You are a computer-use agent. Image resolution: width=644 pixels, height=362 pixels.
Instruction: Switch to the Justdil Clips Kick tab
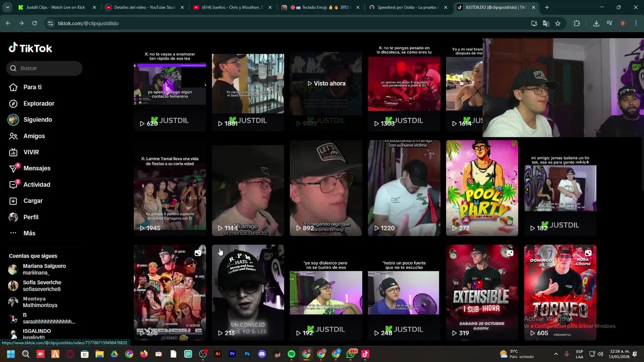[x=56, y=8]
